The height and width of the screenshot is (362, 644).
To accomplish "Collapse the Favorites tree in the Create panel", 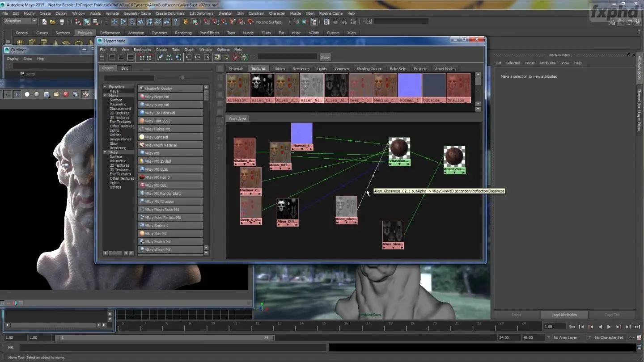I will 105,87.
